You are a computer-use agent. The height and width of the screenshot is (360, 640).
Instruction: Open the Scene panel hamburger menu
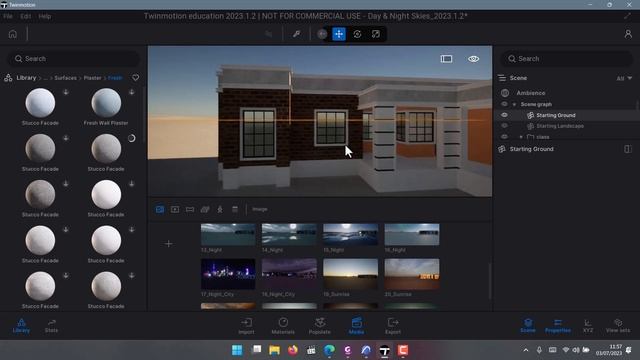point(502,78)
